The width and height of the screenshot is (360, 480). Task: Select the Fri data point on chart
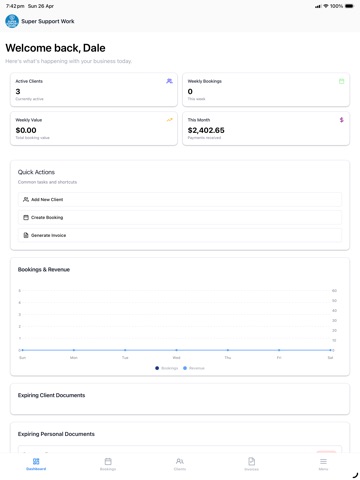[279, 350]
